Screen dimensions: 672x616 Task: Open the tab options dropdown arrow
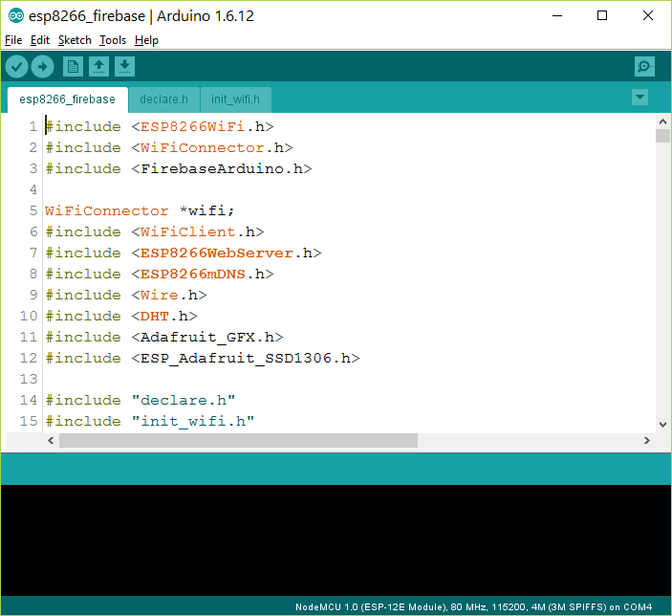639,98
